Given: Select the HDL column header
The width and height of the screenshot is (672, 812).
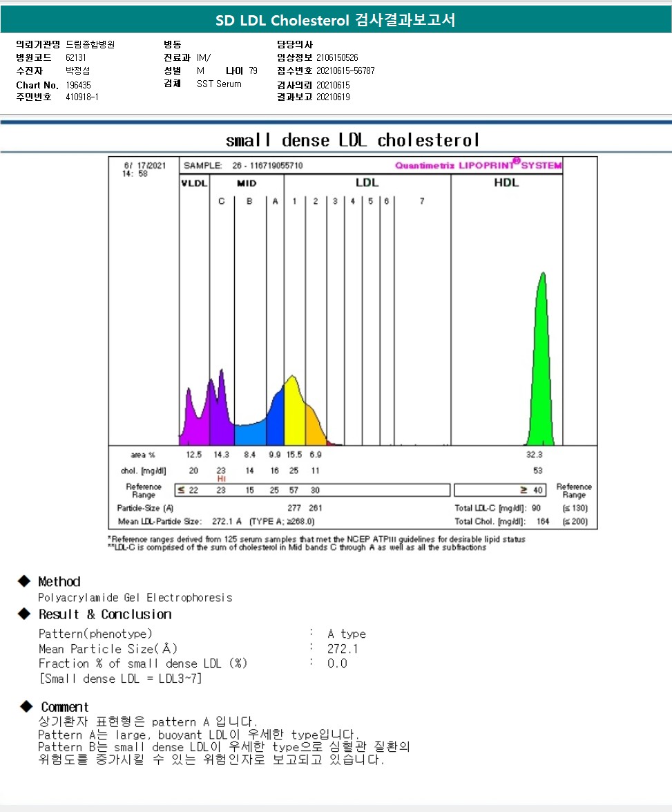Looking at the screenshot, I should 506,183.
